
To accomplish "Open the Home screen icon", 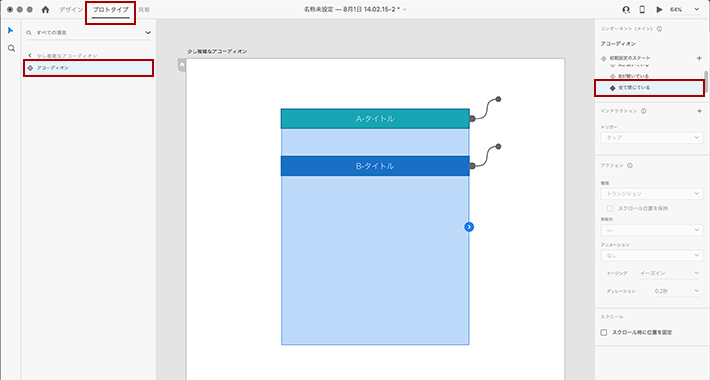I will (x=45, y=10).
